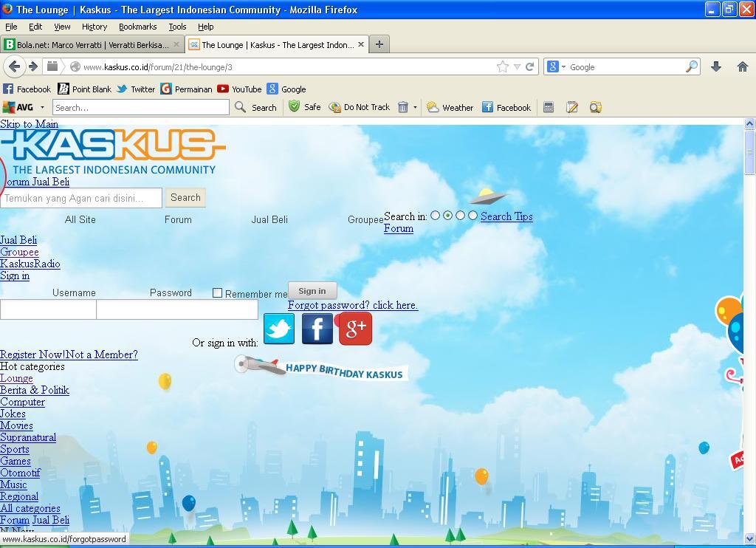Select the second Search in radio button
The width and height of the screenshot is (756, 548).
click(448, 215)
